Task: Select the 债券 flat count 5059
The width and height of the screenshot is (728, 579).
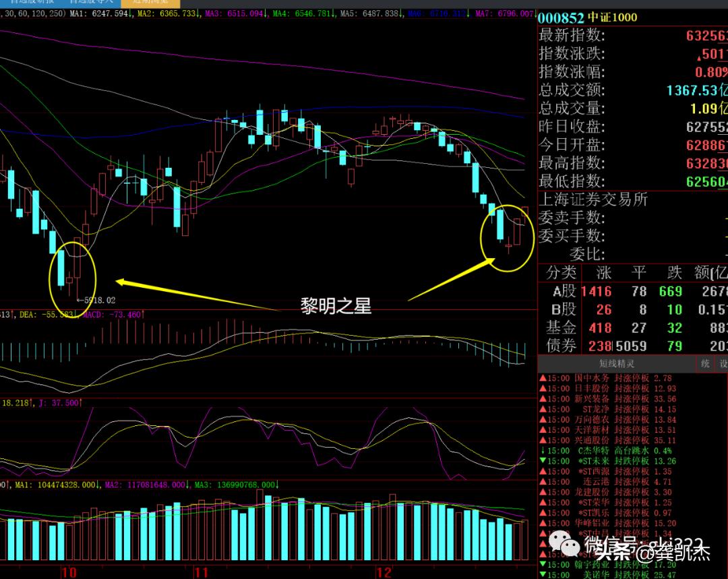Action: click(631, 346)
